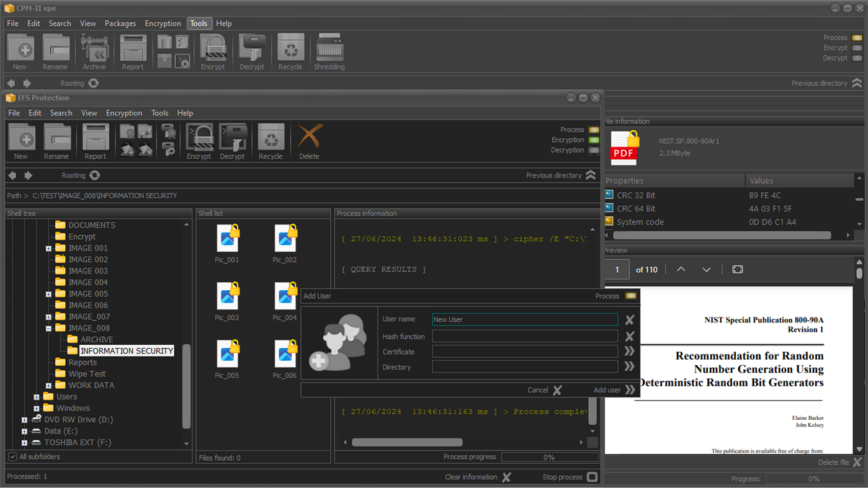Click the PDF preview page number box
This screenshot has height=488, width=868.
pyautogui.click(x=617, y=270)
